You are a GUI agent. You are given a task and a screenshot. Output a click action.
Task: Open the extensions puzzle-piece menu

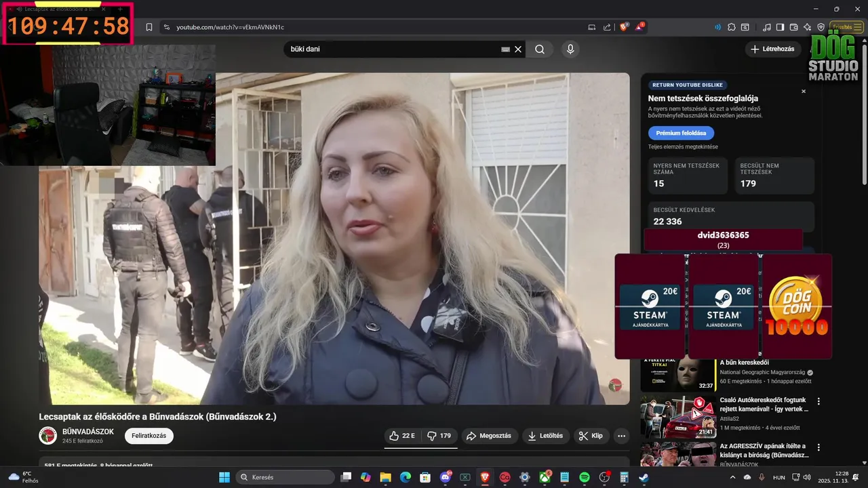click(732, 27)
